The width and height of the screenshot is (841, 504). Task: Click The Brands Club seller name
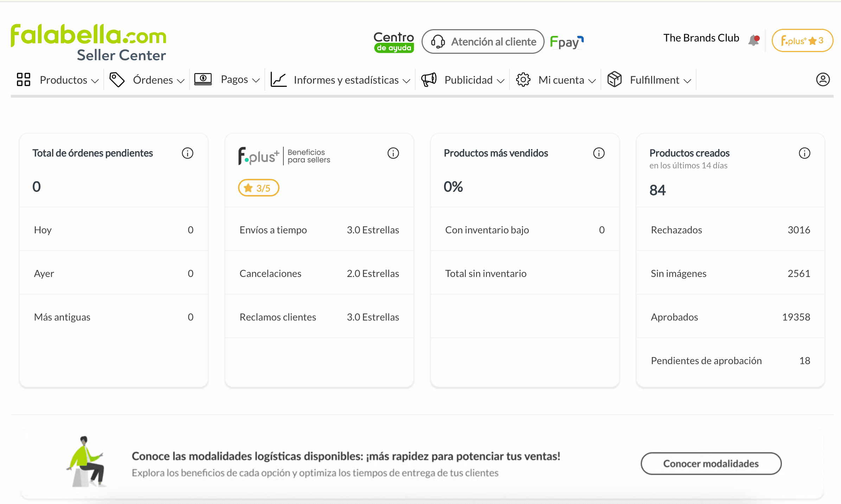pyautogui.click(x=701, y=38)
